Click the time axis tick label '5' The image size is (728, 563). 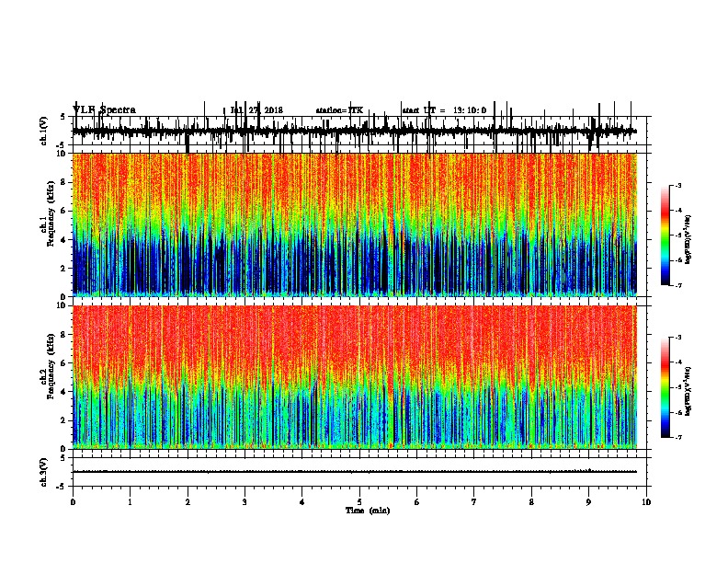(359, 502)
